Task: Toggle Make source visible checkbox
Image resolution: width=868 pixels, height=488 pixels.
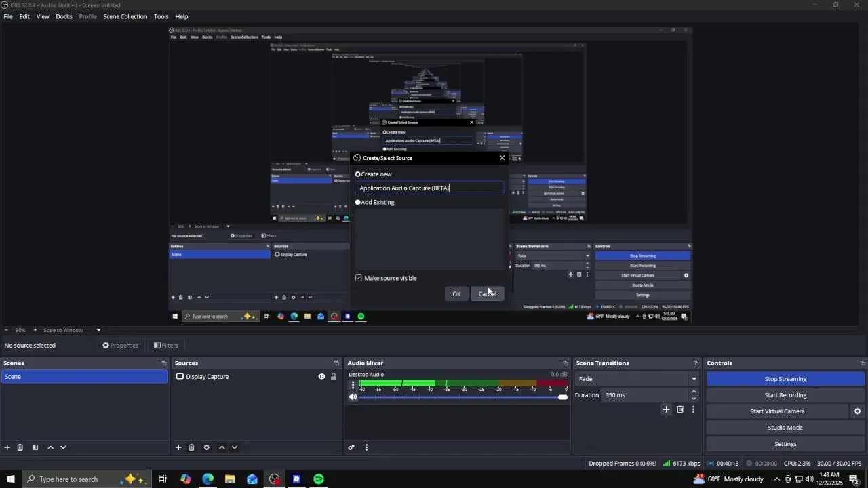Action: tap(359, 278)
